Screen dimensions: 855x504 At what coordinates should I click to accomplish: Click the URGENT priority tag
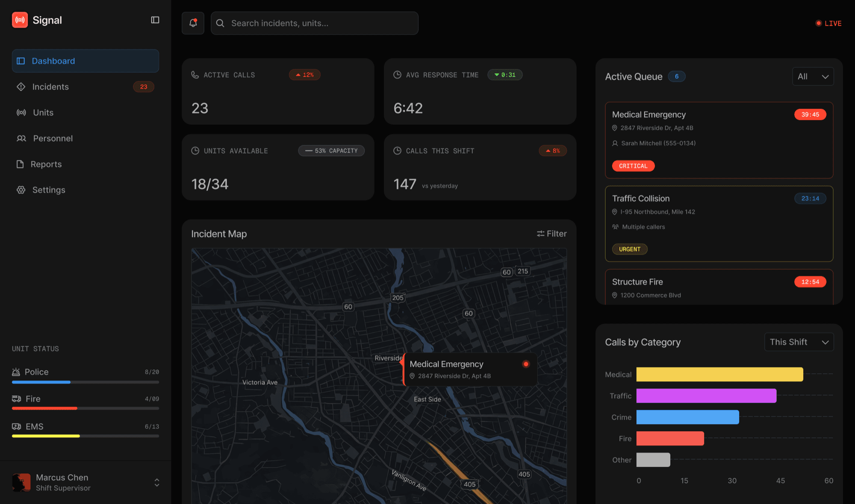point(630,249)
